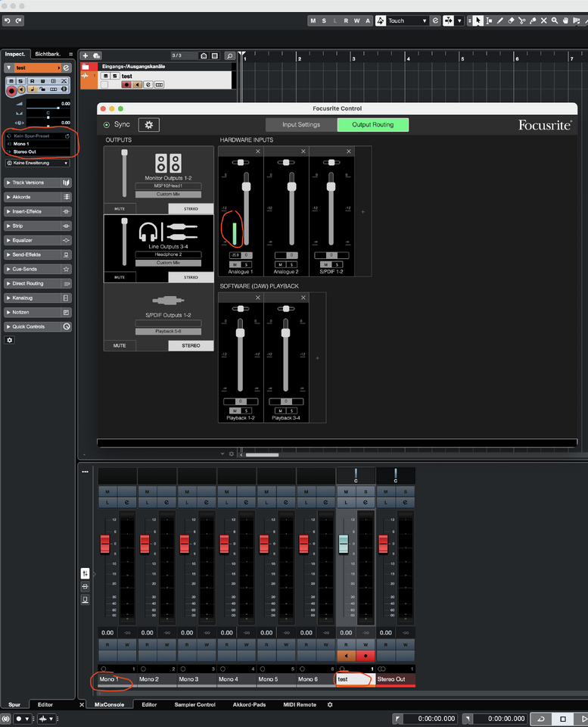Enable record on test track row
Viewport: 588px width, 727px height.
point(126,84)
